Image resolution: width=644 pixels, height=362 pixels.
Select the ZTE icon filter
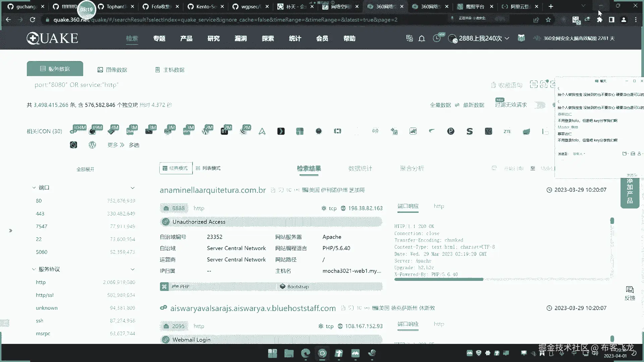(507, 131)
